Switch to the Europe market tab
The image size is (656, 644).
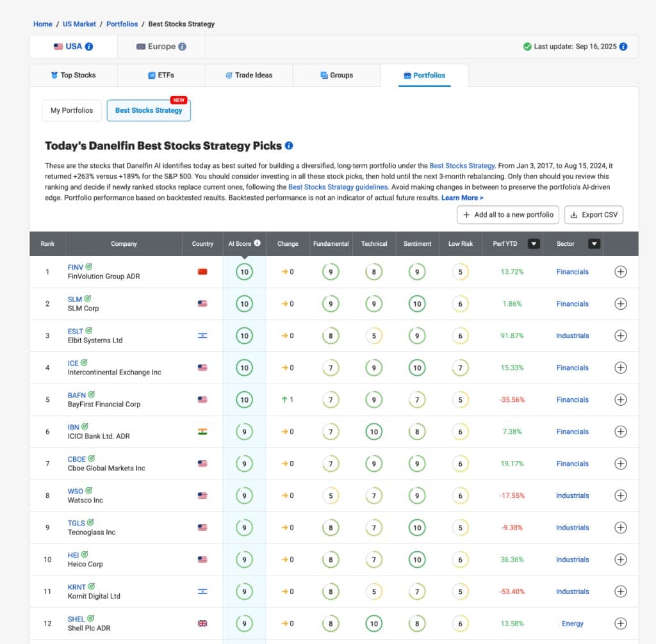[161, 47]
